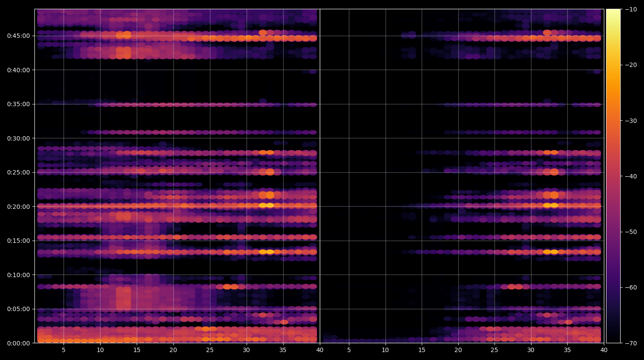
Task: Click x-axis label 5 under the right heatmap
Action: 349,350
